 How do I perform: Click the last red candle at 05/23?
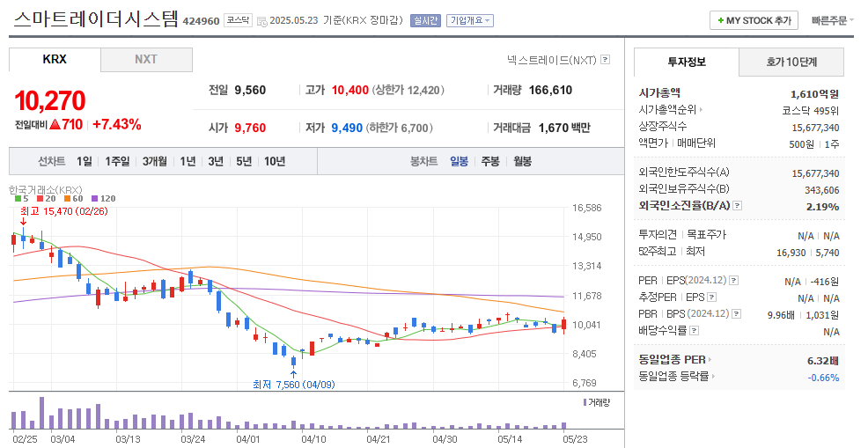[563, 325]
